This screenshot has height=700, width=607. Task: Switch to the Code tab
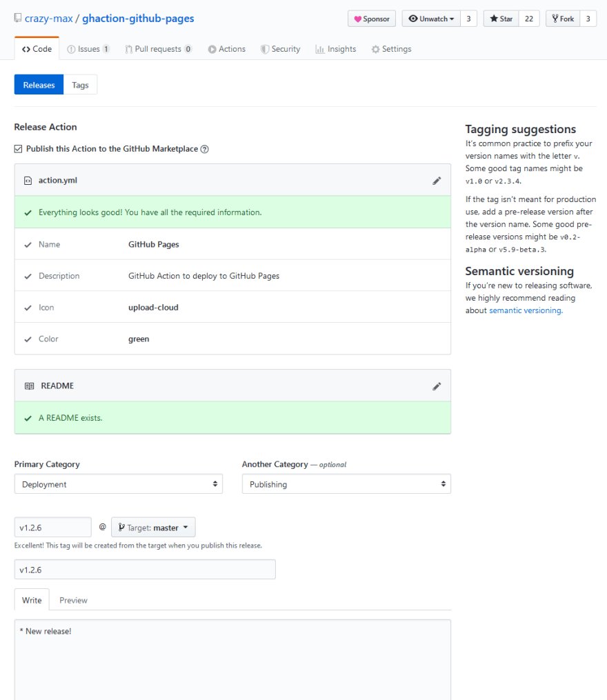[37, 49]
